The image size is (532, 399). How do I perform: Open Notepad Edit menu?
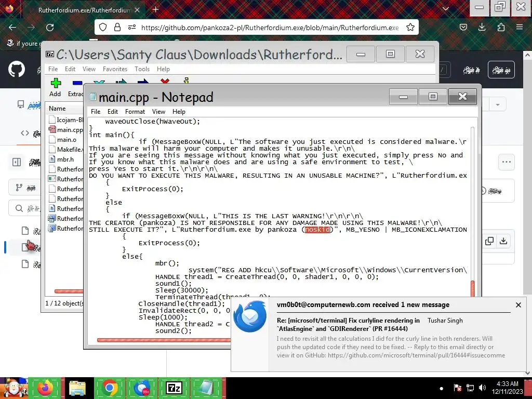pos(113,112)
